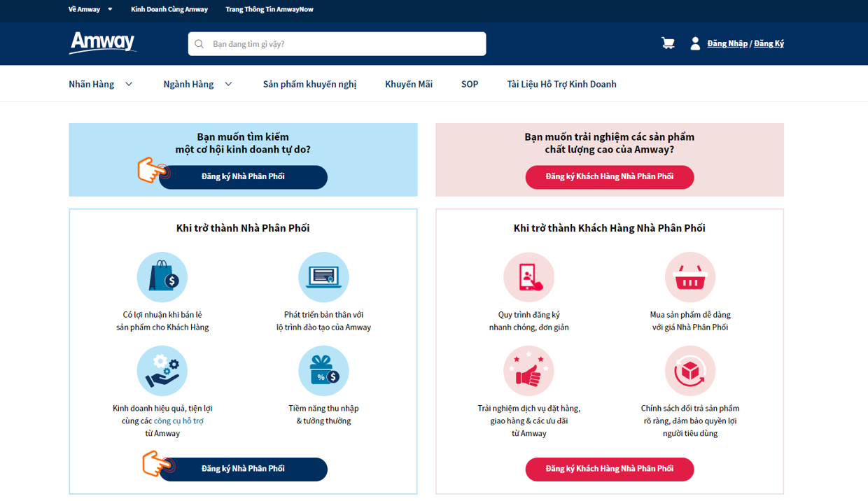Screen dimensions: 868x501
Task: Expand the Nhãn Hàng menu chevron
Action: point(129,84)
